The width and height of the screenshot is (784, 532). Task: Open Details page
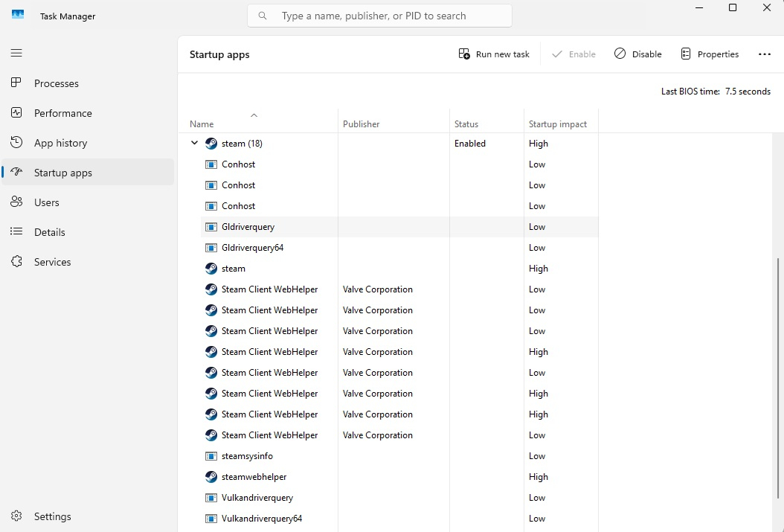tap(88, 232)
